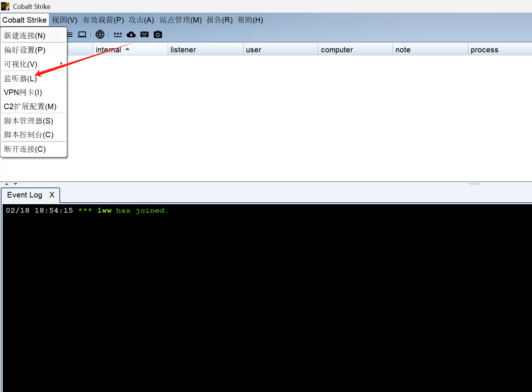Select 断开连接(C) to disconnect
Viewport: 532px width, 392px height.
25,149
